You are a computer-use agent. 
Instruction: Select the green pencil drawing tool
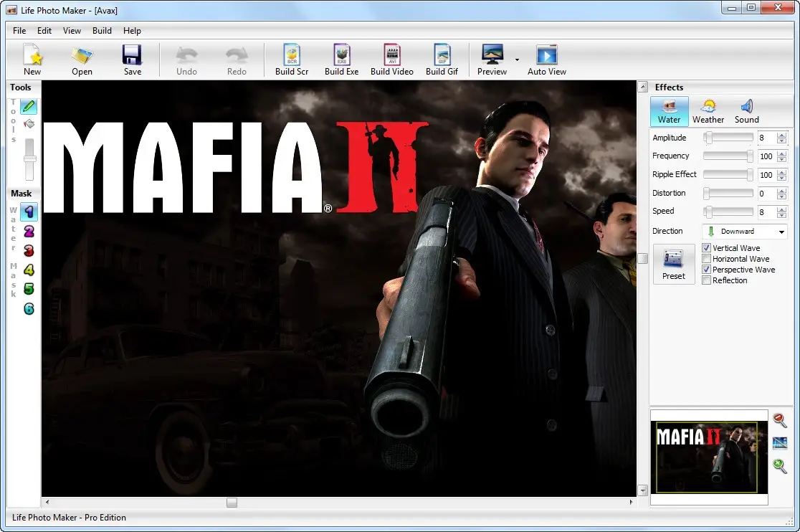(29, 107)
